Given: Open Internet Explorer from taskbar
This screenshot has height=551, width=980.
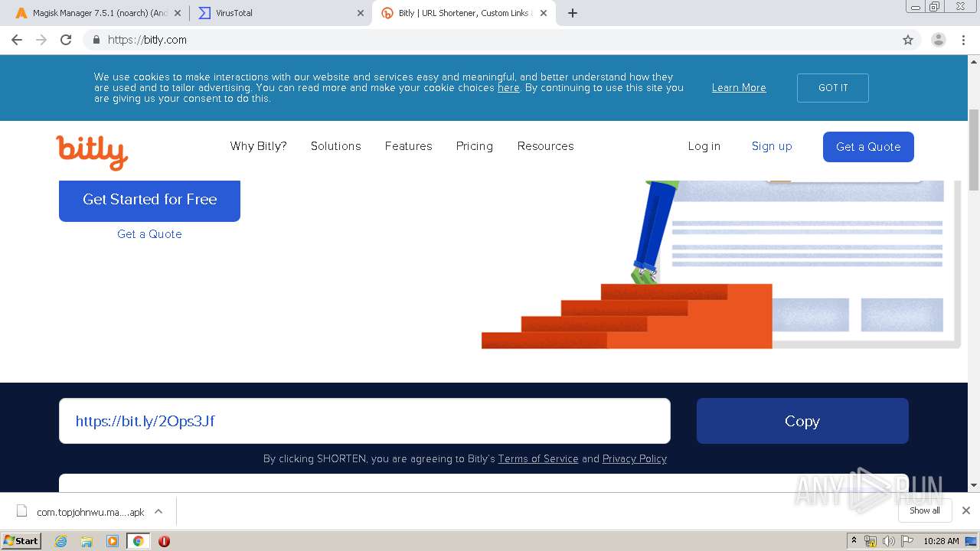Looking at the screenshot, I should pyautogui.click(x=61, y=541).
